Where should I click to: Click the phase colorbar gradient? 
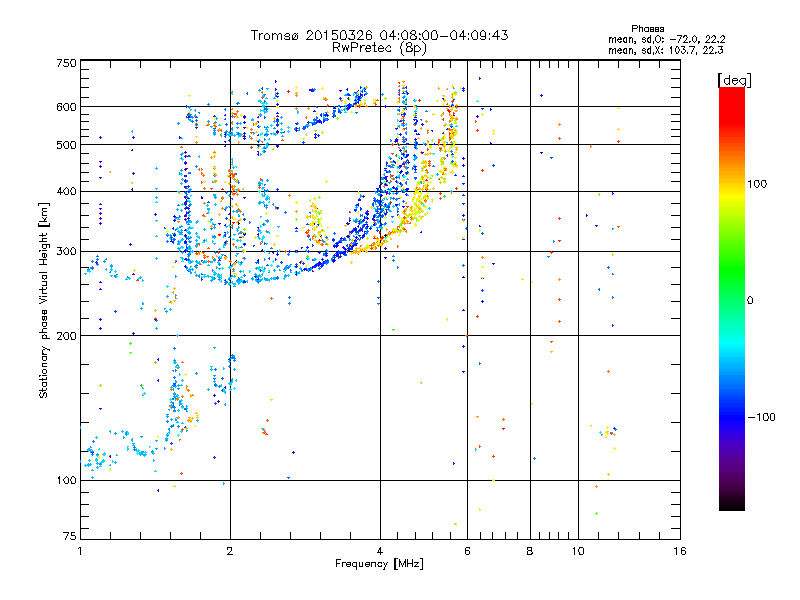(732, 298)
